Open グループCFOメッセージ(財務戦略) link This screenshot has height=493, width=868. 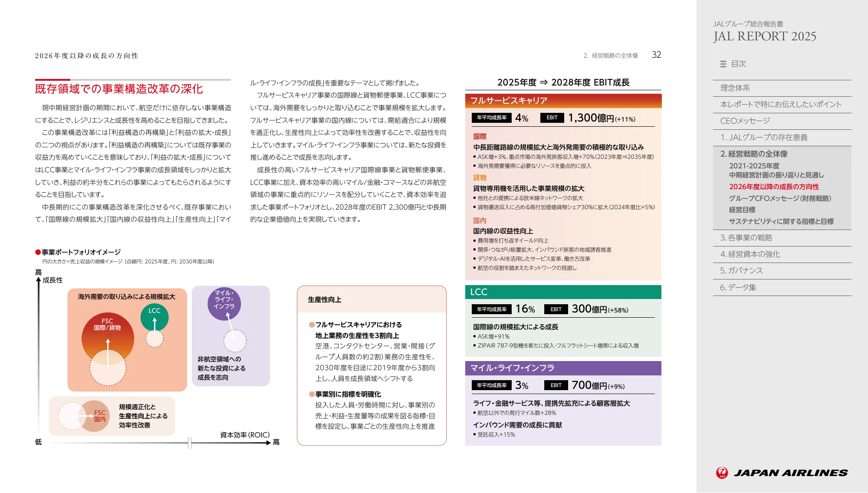pos(780,198)
